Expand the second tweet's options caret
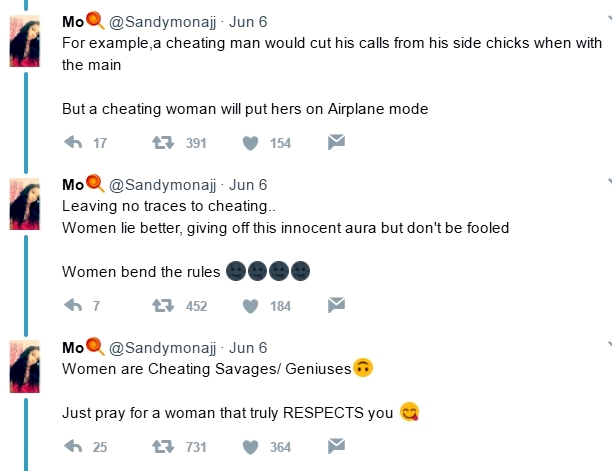This screenshot has width=612, height=471. (x=608, y=181)
